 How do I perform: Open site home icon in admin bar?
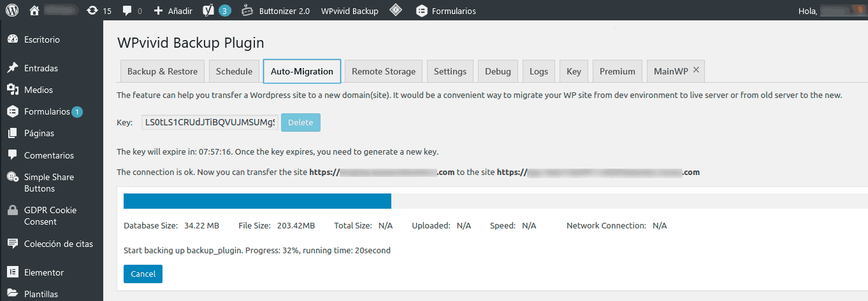pyautogui.click(x=34, y=10)
